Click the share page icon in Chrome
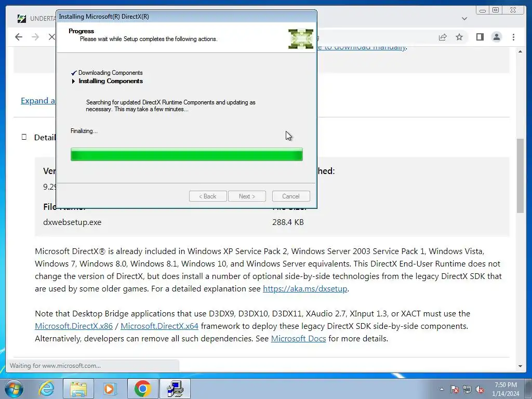 coord(443,37)
